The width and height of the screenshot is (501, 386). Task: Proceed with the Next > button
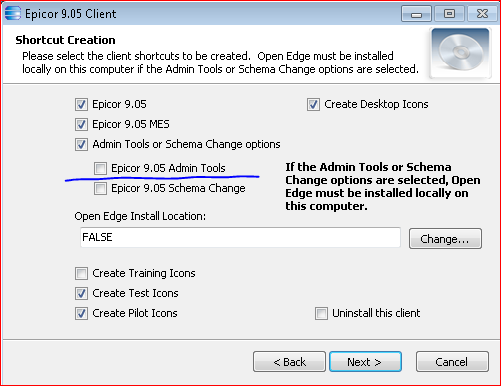click(365, 362)
